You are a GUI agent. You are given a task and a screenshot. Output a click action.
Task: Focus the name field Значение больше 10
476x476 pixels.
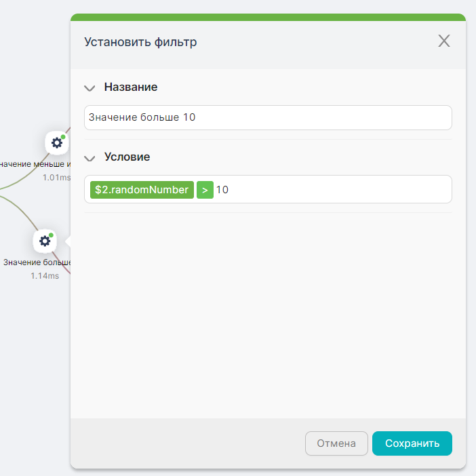click(x=268, y=117)
